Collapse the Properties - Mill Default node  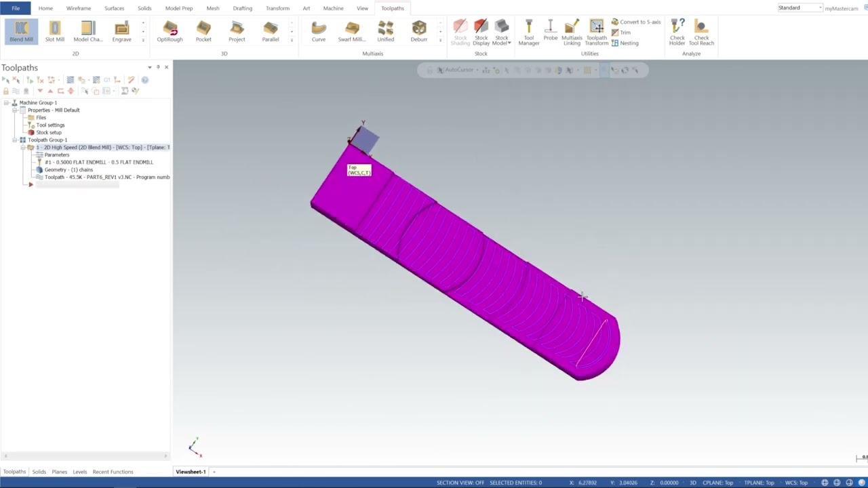(14, 110)
